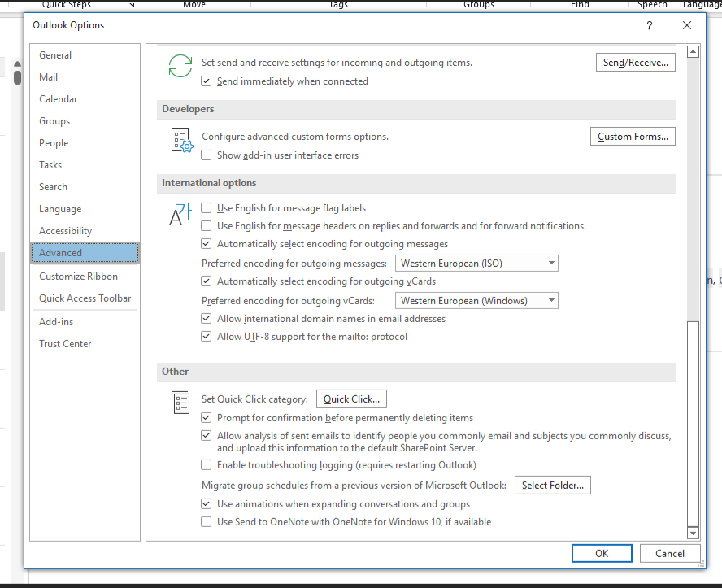Click the Other section list icon
The width and height of the screenshot is (722, 588).
180,403
